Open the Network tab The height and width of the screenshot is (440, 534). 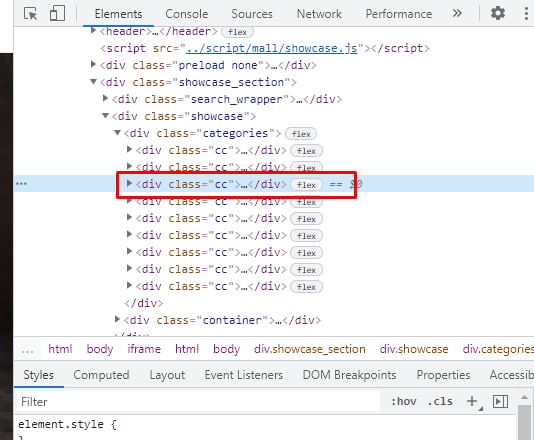tap(319, 14)
